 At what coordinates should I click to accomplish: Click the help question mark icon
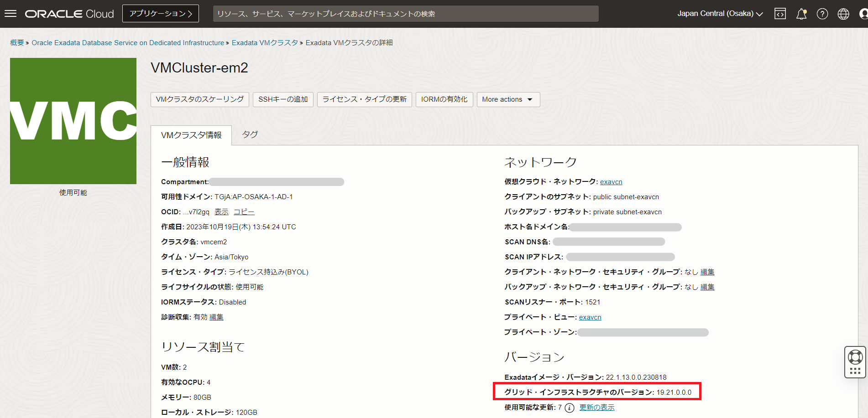(x=822, y=14)
